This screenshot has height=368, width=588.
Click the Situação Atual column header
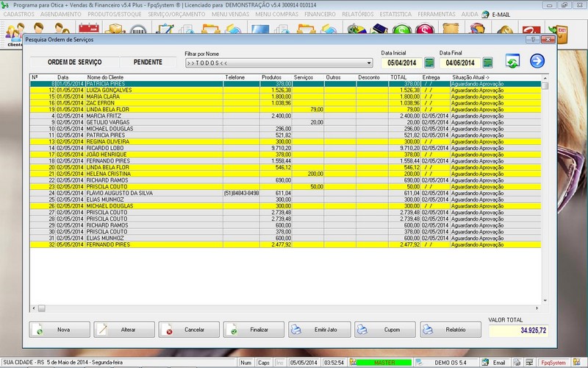click(470, 77)
